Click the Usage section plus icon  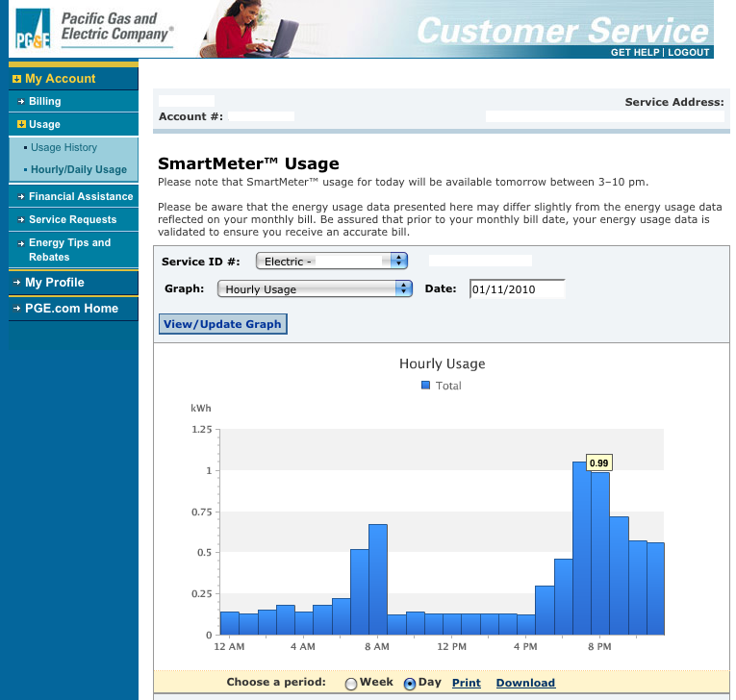[x=21, y=124]
